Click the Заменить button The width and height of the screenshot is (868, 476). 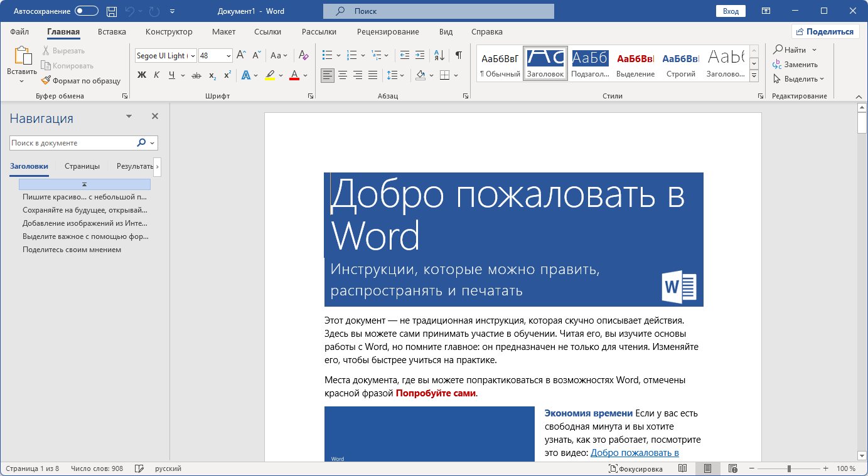[795, 64]
